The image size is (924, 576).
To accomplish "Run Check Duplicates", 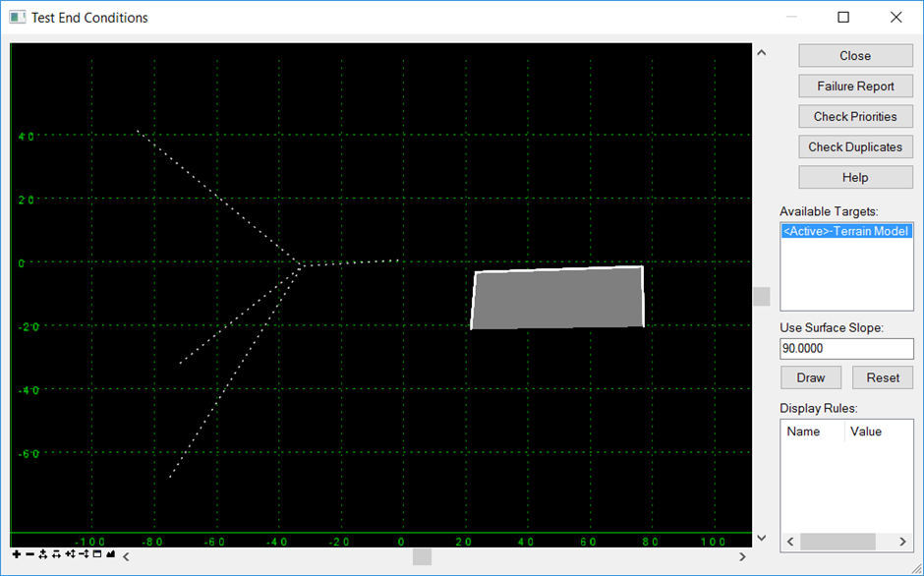I will [x=855, y=146].
